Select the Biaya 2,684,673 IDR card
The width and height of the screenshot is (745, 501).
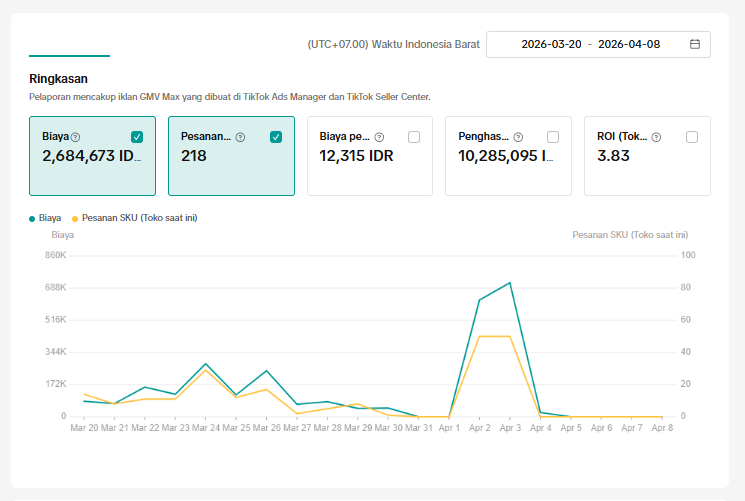point(92,156)
